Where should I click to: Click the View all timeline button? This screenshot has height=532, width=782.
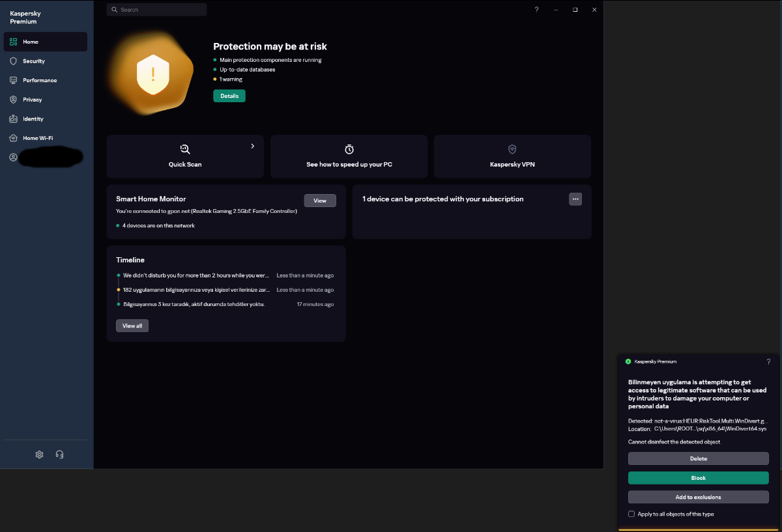pos(132,326)
